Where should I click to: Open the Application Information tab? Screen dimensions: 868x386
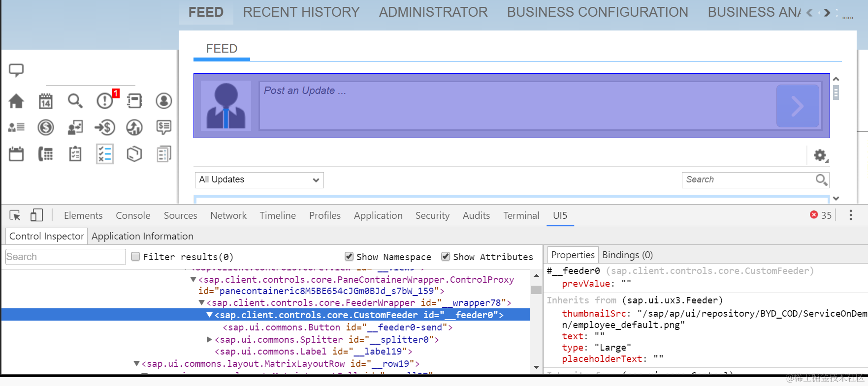pyautogui.click(x=142, y=236)
